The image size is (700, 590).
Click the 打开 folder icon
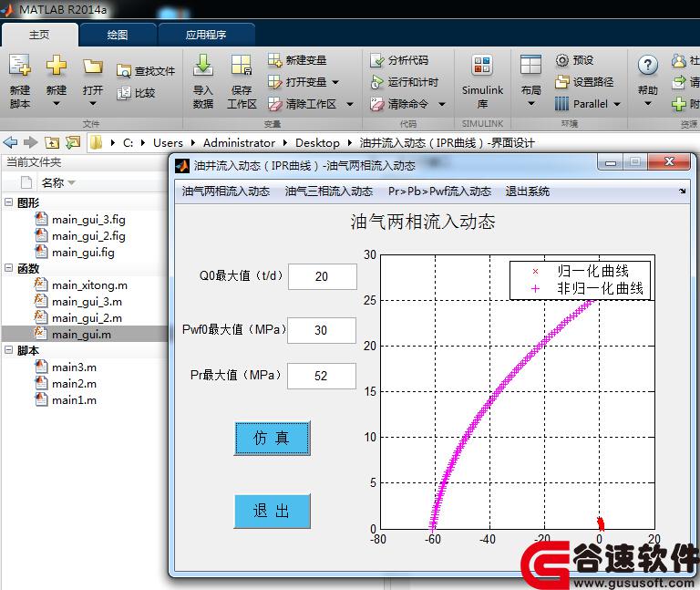tap(92, 66)
